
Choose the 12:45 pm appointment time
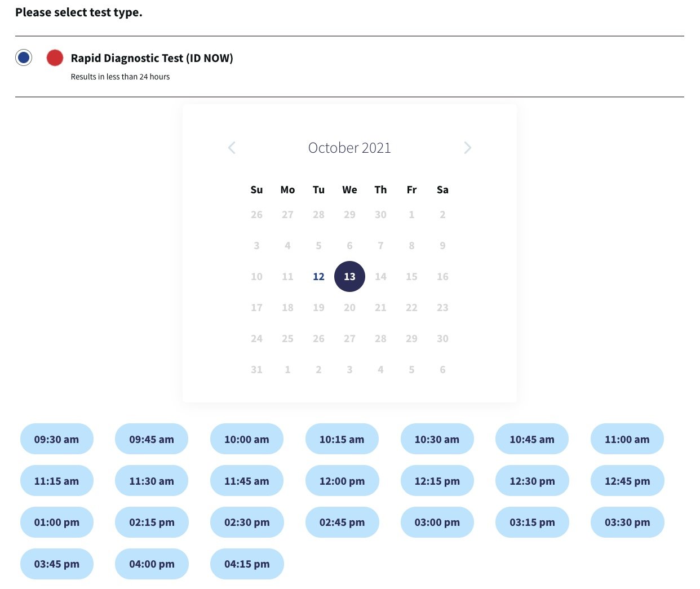coord(627,481)
